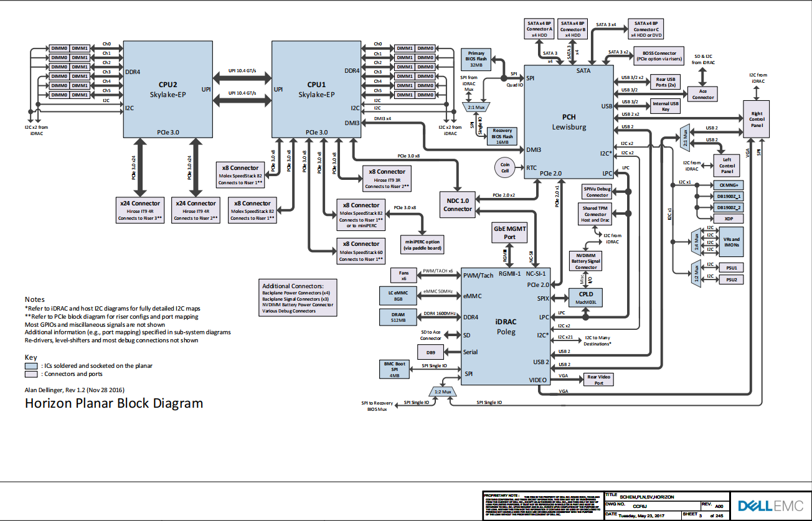
Task: Click the DB1900Z_2 block
Action: pos(728,207)
